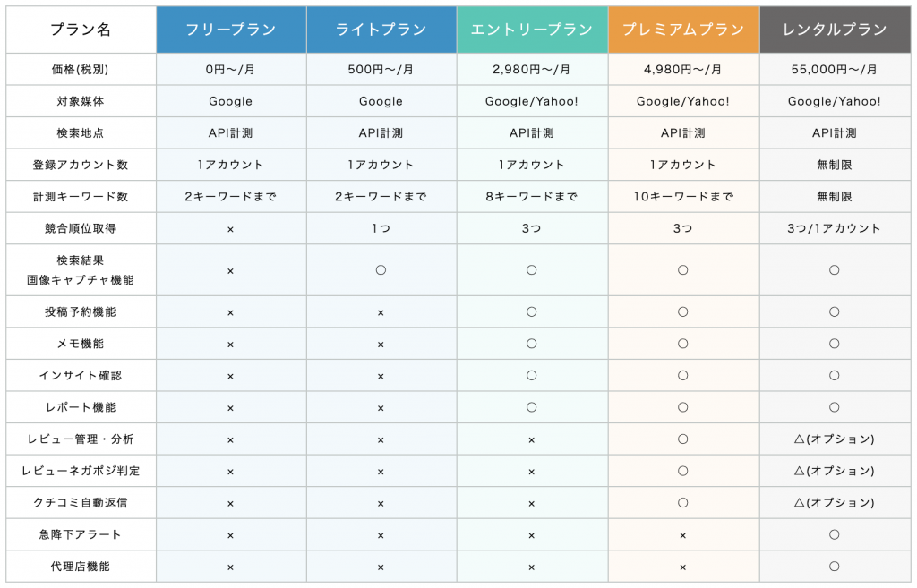Click the × for フリープラン 競合順位取得
The height and width of the screenshot is (588, 917).
pos(230,229)
